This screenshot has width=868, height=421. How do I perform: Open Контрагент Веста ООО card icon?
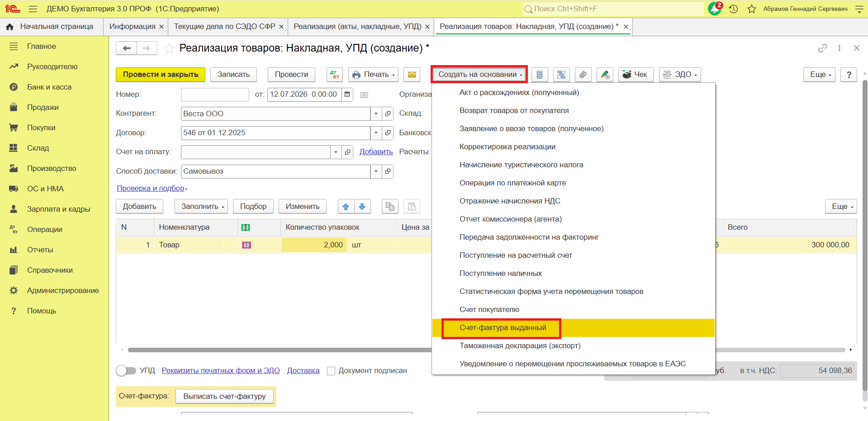click(x=388, y=114)
